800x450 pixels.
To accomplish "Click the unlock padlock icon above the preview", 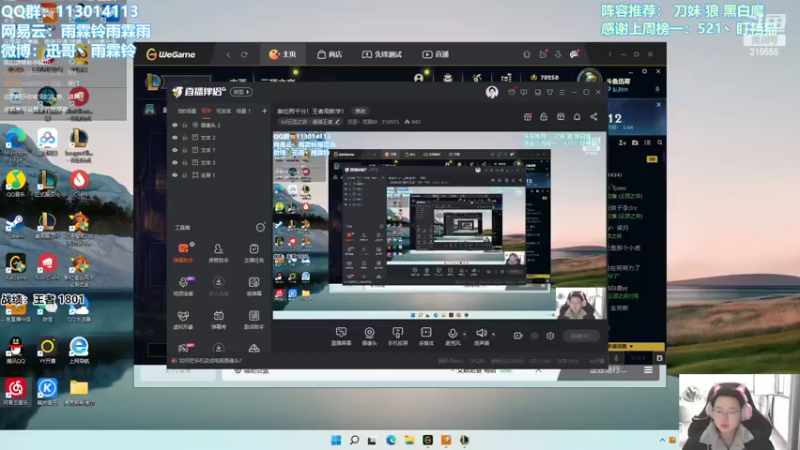I will coord(544,117).
